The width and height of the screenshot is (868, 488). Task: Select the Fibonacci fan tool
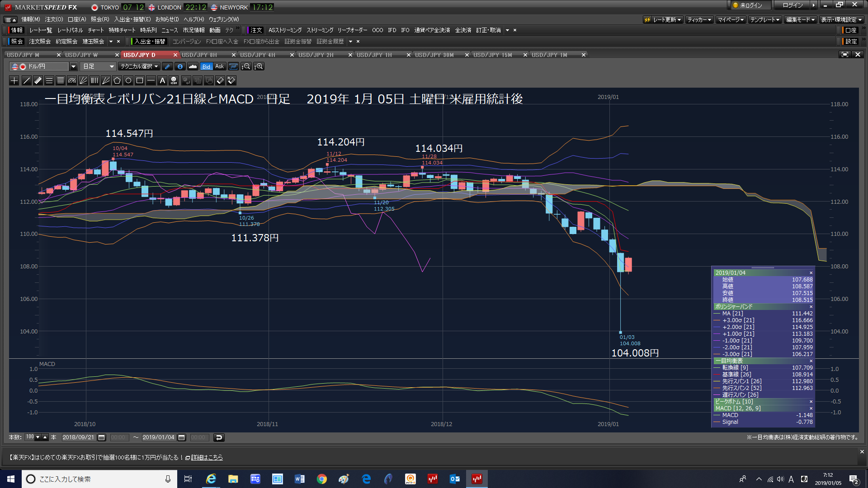83,80
